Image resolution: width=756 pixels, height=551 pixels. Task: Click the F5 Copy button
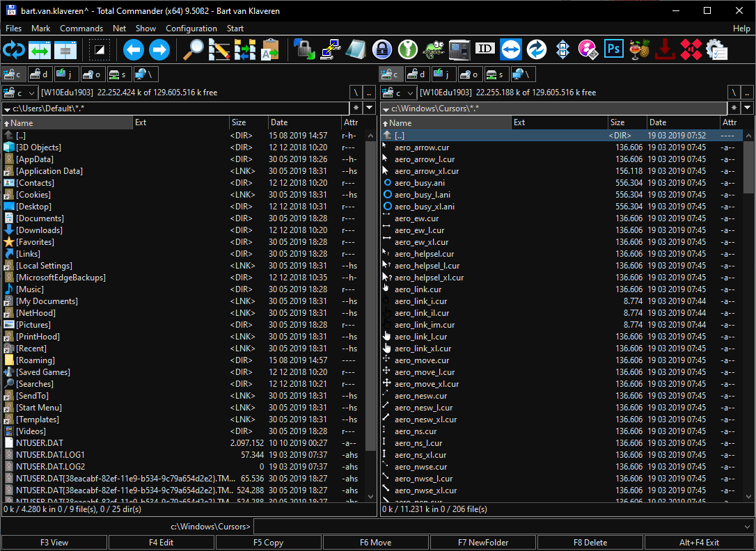[x=268, y=543]
